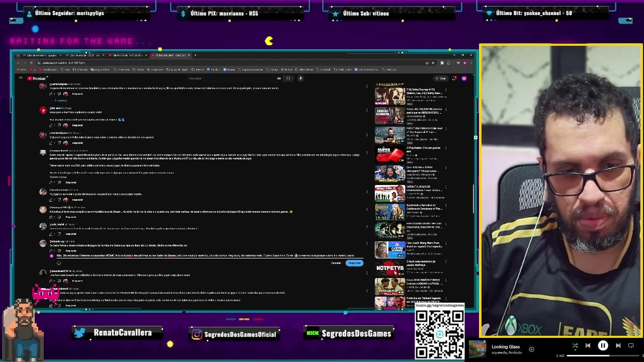Pause the Looking Glass track
The height and width of the screenshot is (362, 644).
coord(603,346)
